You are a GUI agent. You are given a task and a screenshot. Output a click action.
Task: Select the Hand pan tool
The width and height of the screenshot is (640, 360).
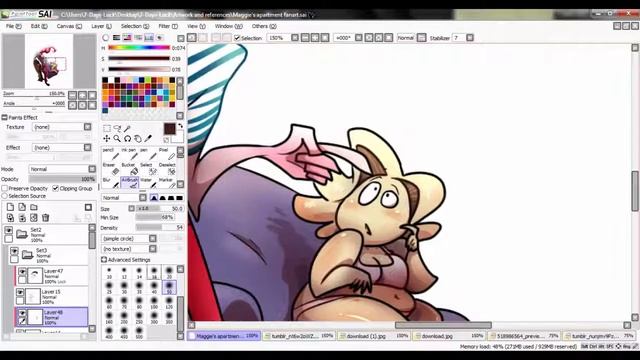tap(138, 139)
